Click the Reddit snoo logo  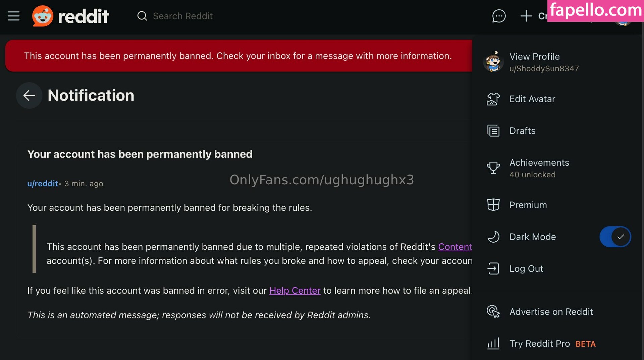(x=43, y=16)
